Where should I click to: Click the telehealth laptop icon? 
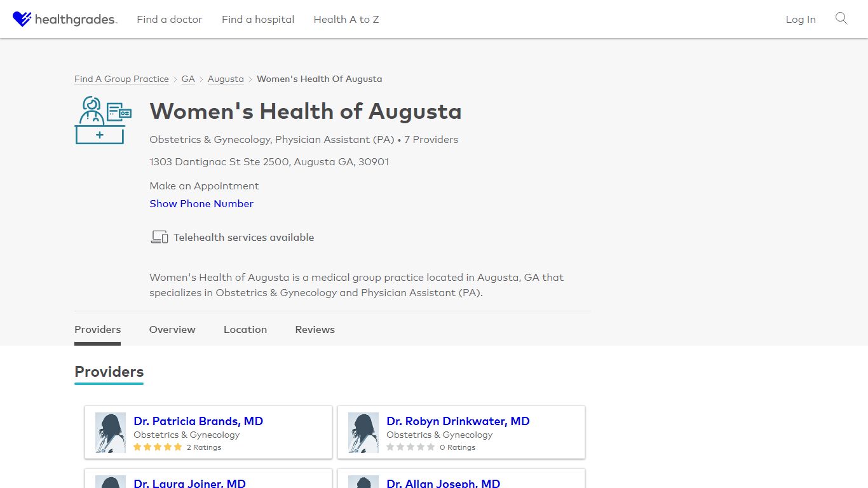click(159, 237)
